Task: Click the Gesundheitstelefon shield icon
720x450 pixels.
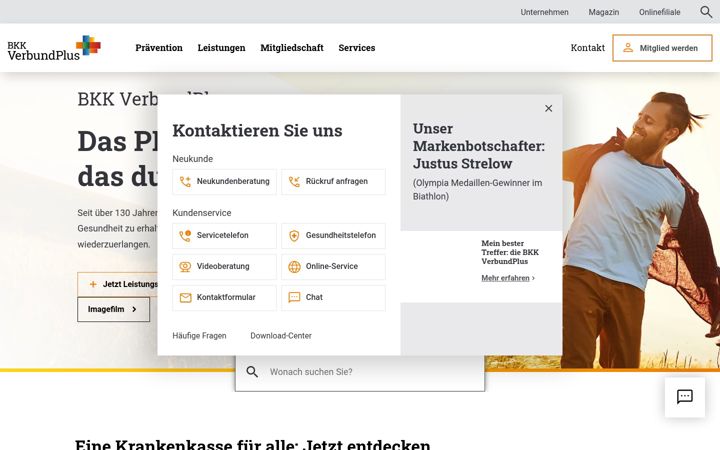Action: pyautogui.click(x=294, y=236)
